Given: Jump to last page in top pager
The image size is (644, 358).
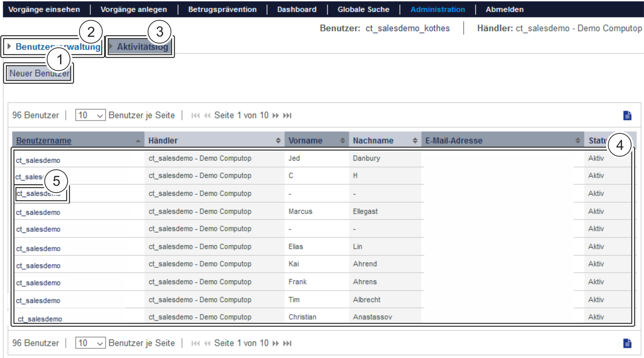Looking at the screenshot, I should pos(287,116).
